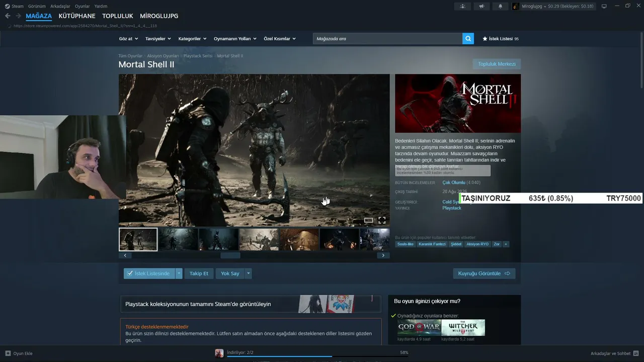The image size is (644, 362).
Task: Open the Arkadaşlar ve Sohbet chat icon
Action: point(636,353)
